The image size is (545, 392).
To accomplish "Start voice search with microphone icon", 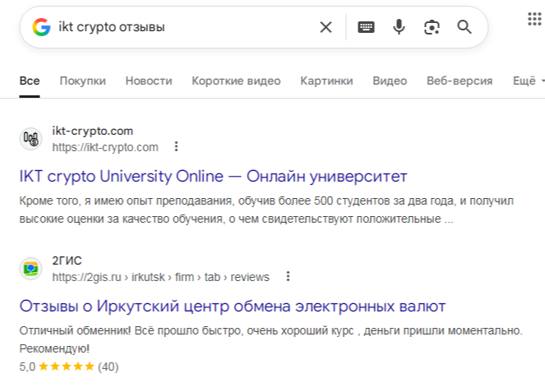I will 399,27.
